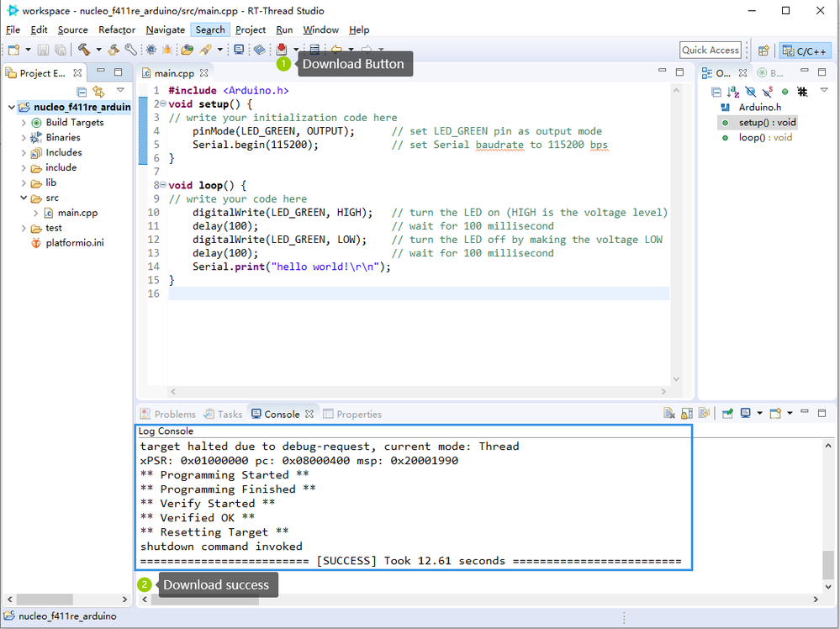This screenshot has height=629, width=840.
Task: Collapse the src folder
Action: (24, 198)
